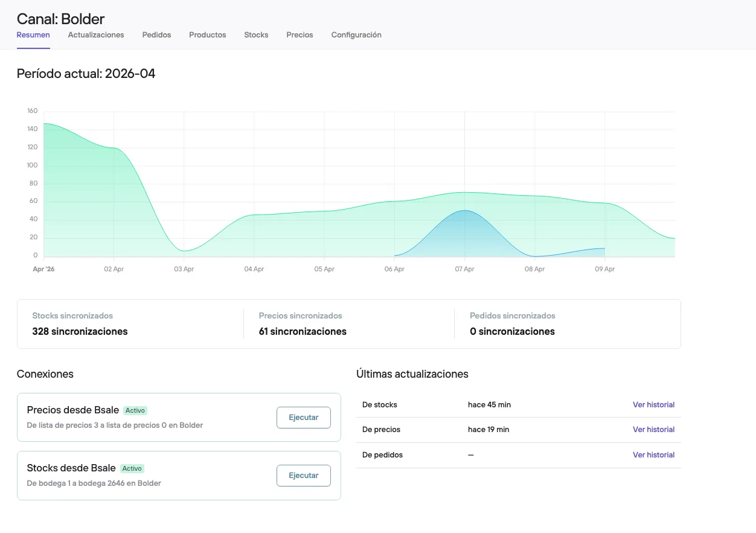Click Ejecutar for Stocks desde Bsale
The image size is (756, 533).
click(x=304, y=476)
